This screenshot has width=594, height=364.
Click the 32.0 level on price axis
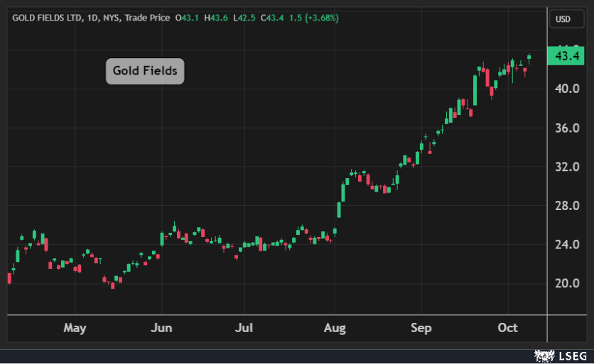566,167
